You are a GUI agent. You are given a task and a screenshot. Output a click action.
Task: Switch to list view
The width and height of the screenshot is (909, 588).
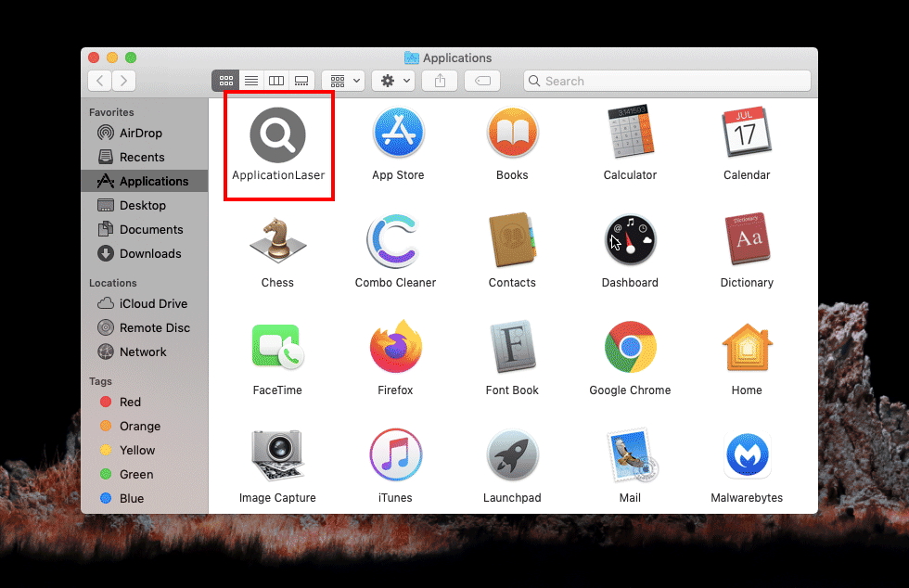click(x=251, y=81)
